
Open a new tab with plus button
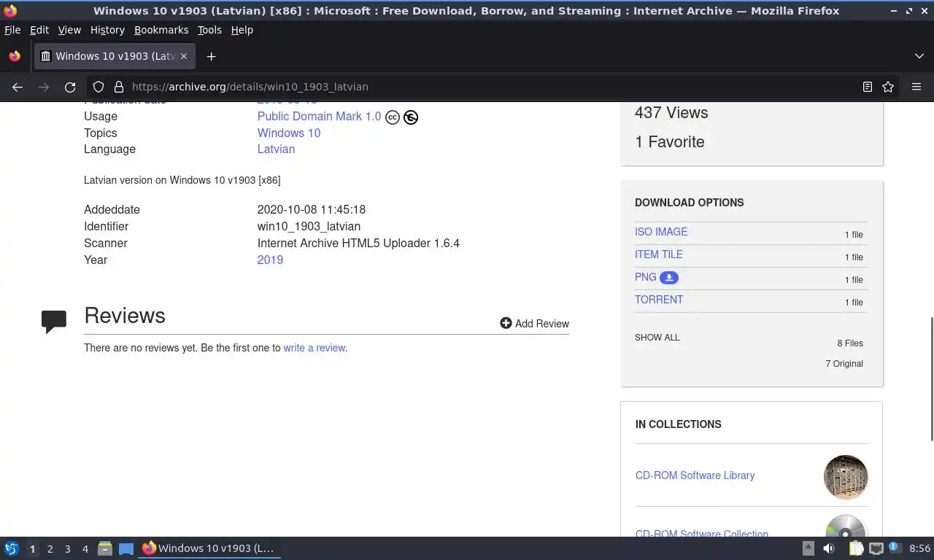pos(211,56)
